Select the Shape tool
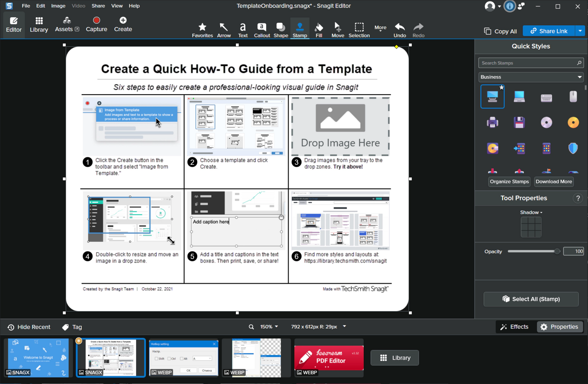Screen dimensions: 588x384 (x=280, y=30)
